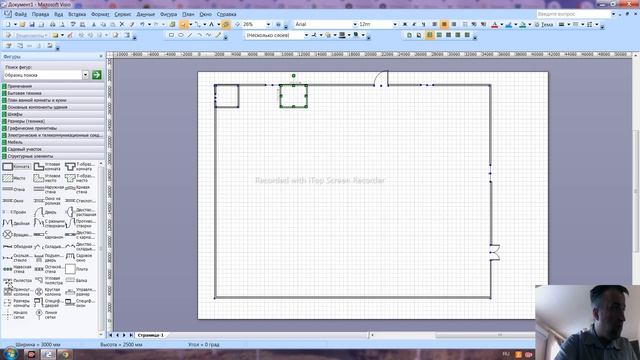
Task: Open the shape search history dropdown
Action: coord(85,75)
